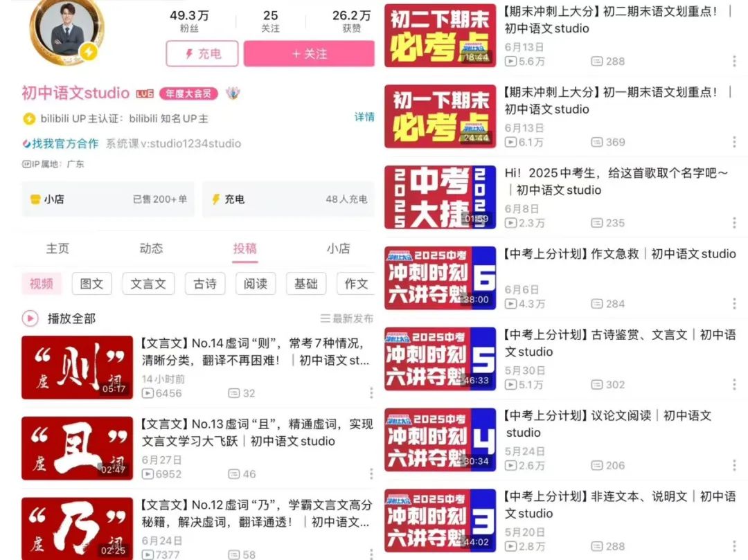Click the play all circle icon
Image resolution: width=748 pixels, height=560 pixels.
(x=30, y=318)
